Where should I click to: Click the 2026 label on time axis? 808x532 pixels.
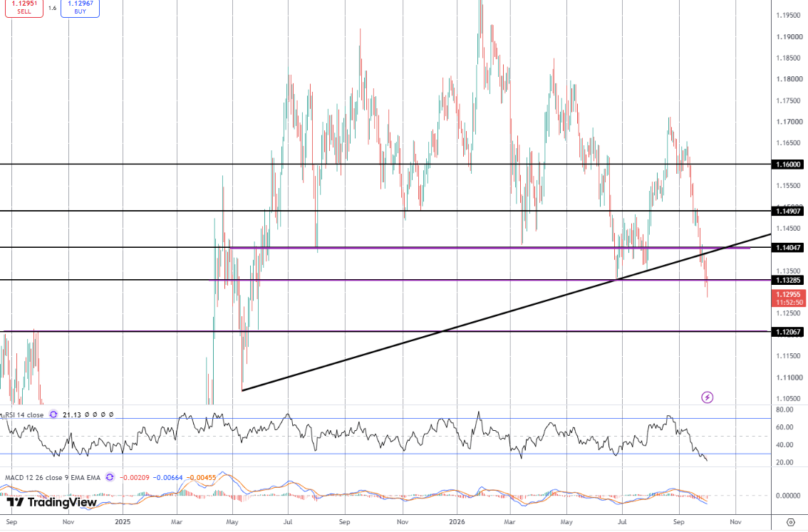tap(457, 522)
